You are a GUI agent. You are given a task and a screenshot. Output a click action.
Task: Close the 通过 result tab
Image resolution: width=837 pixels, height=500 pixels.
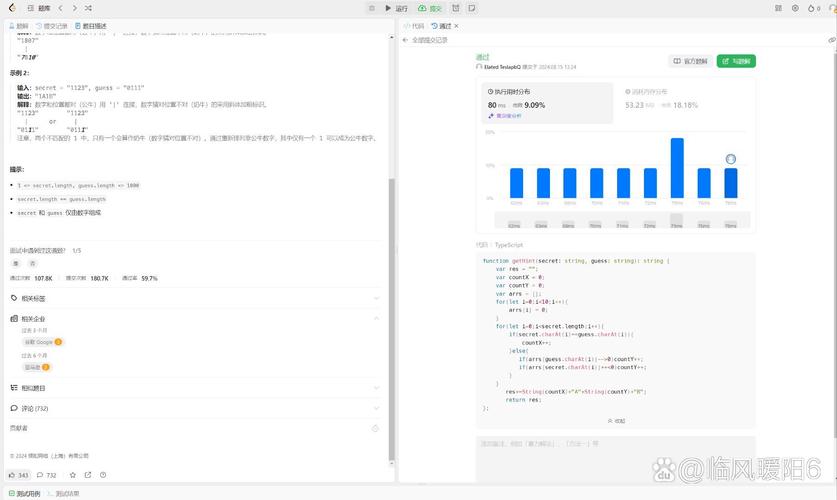pos(456,26)
